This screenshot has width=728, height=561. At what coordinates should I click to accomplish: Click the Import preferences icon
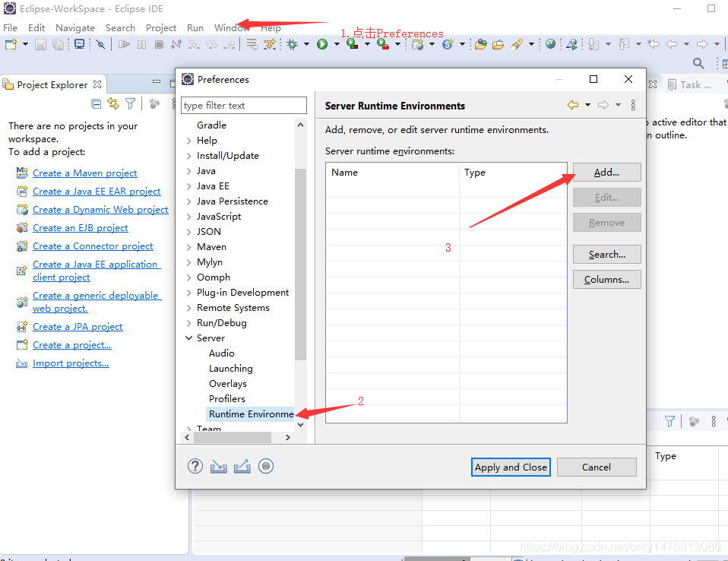click(219, 466)
